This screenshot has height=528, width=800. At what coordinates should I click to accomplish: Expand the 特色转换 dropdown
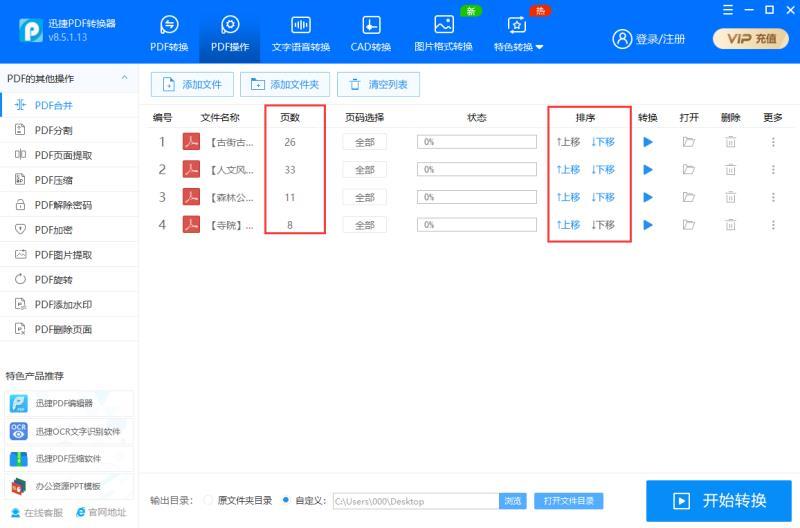point(518,34)
